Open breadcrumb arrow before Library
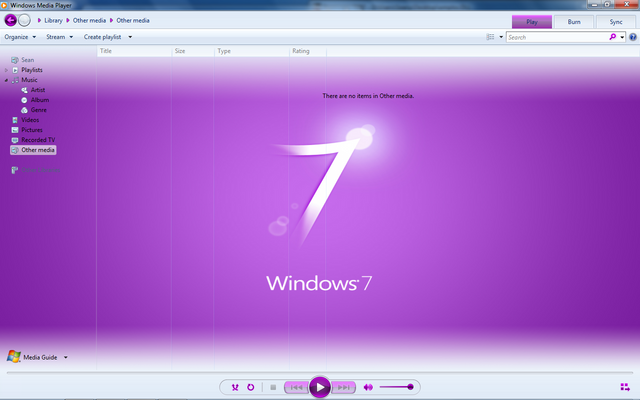The height and width of the screenshot is (400, 640). click(x=40, y=20)
